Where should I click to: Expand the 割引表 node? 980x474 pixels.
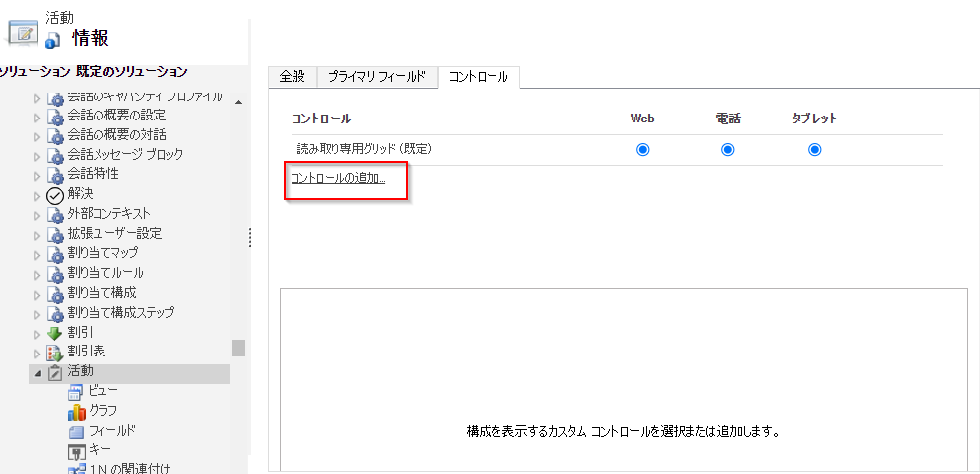click(x=36, y=354)
